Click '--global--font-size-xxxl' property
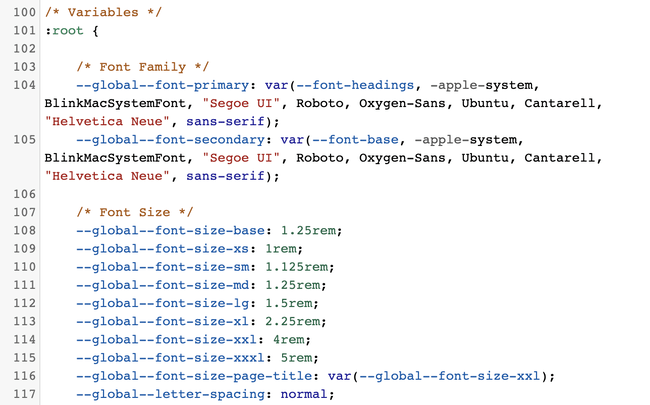 [170, 358]
